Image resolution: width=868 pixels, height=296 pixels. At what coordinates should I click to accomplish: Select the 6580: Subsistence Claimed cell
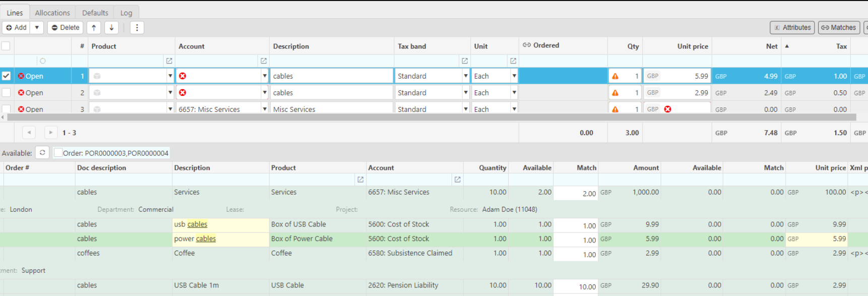(x=414, y=253)
